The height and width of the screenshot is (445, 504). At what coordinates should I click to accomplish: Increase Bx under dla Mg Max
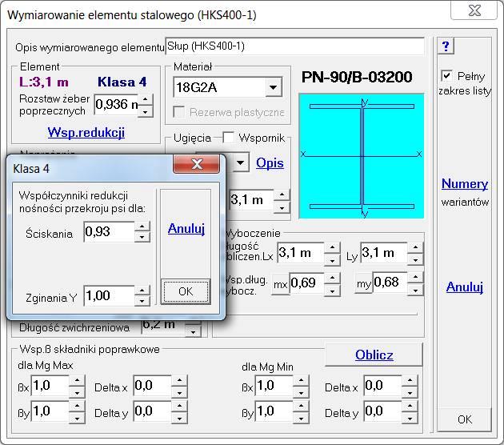click(x=77, y=380)
